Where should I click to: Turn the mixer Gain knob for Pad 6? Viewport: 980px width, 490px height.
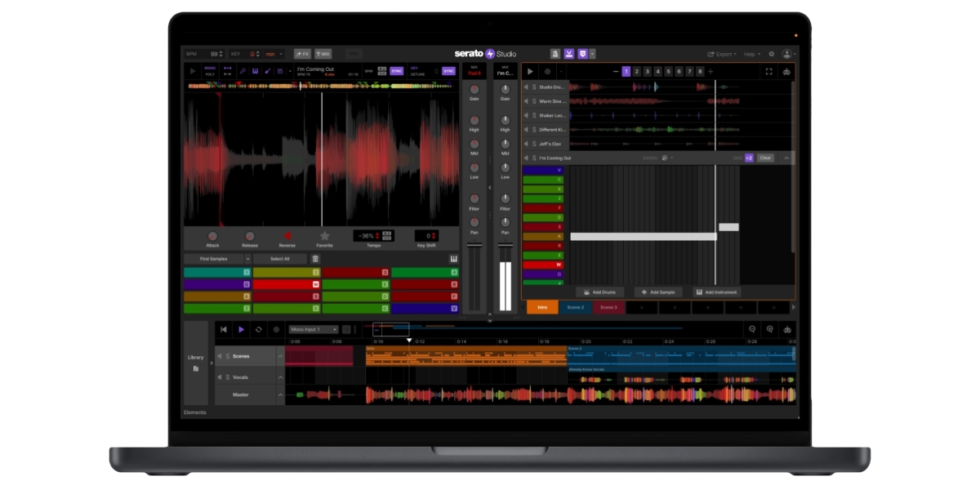coord(474,88)
